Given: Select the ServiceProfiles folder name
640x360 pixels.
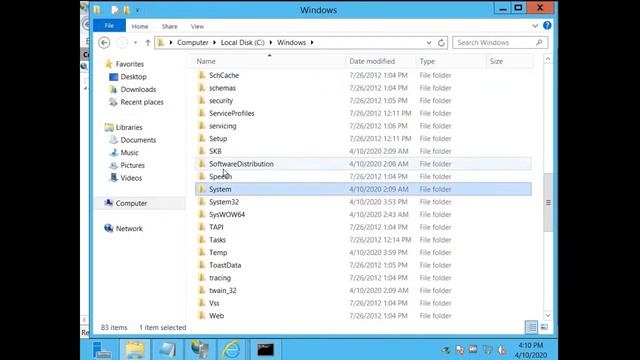Looking at the screenshot, I should tap(231, 113).
